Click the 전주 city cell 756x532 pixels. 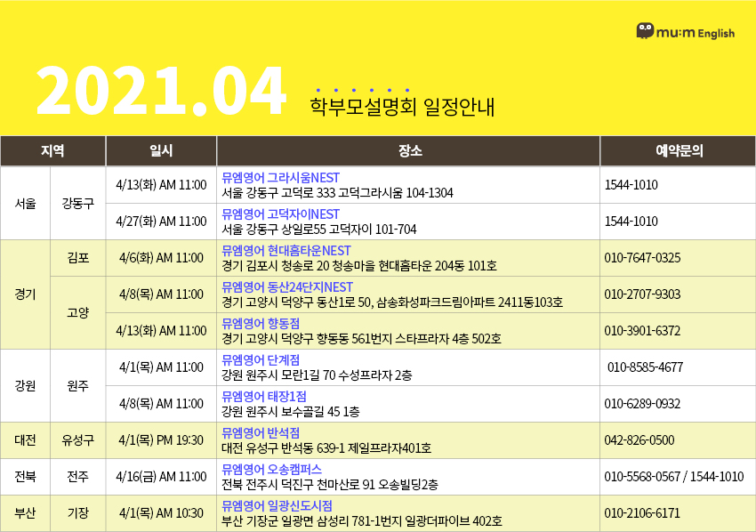click(x=77, y=477)
